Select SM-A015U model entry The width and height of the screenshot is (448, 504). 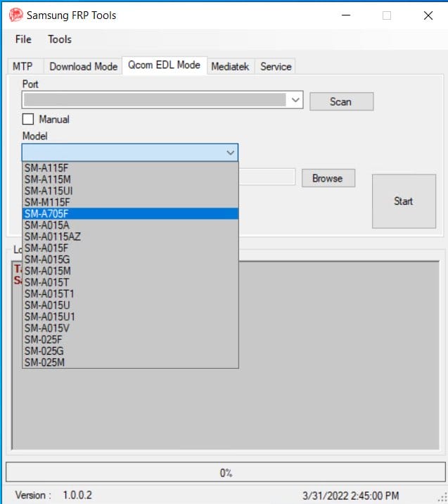click(130, 305)
